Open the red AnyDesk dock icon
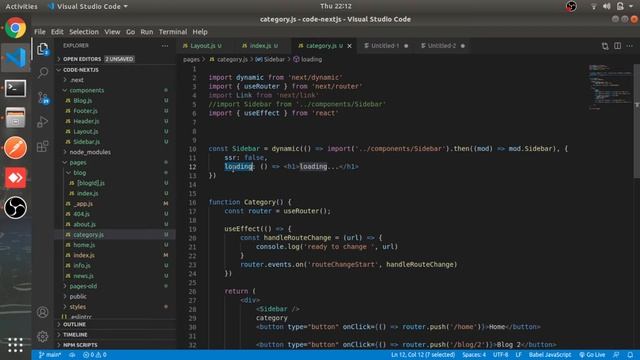Screen dimensions: 640x360 coord(16,178)
